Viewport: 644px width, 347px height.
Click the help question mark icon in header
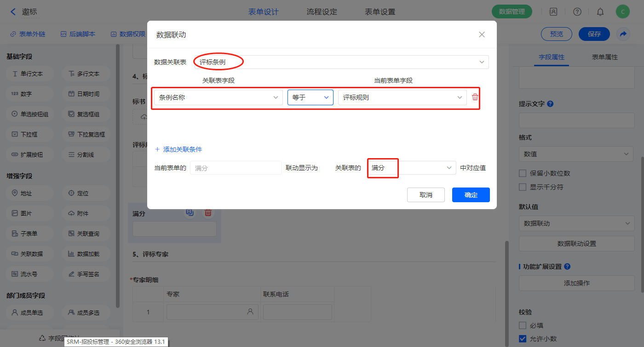click(x=577, y=12)
